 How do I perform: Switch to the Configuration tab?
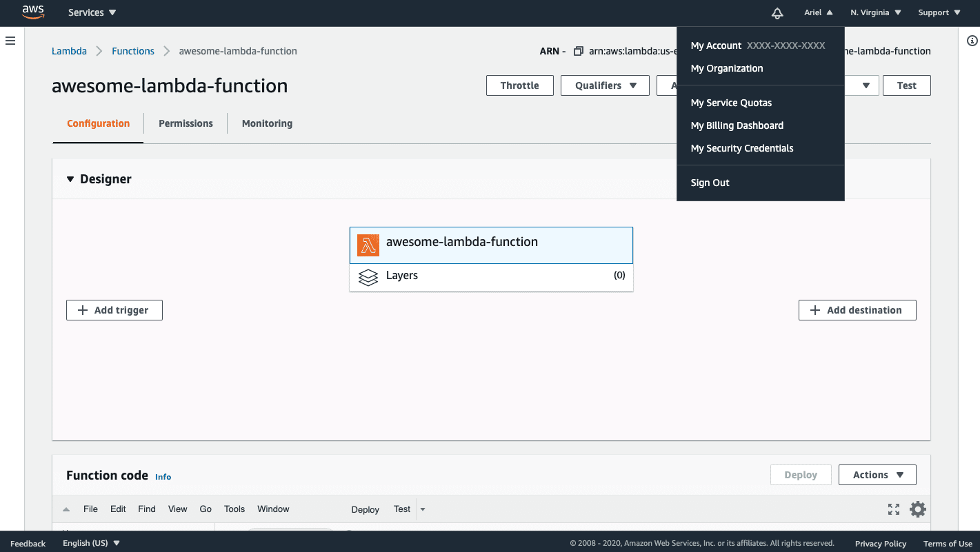pos(98,123)
